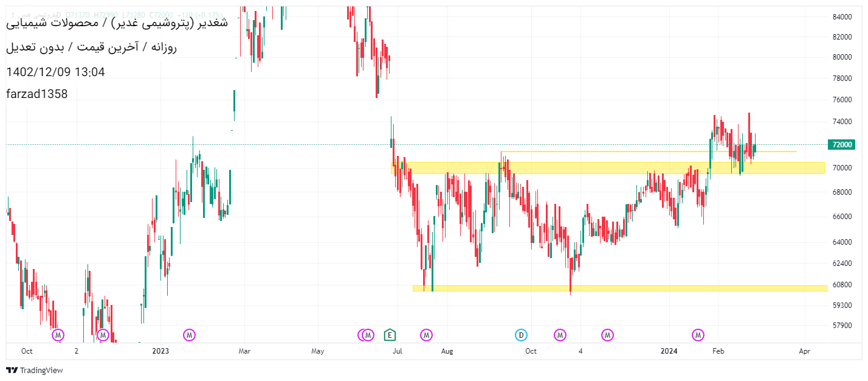The image size is (868, 381).
Task: Select the M marker just after 2023 label
Action: (190, 335)
